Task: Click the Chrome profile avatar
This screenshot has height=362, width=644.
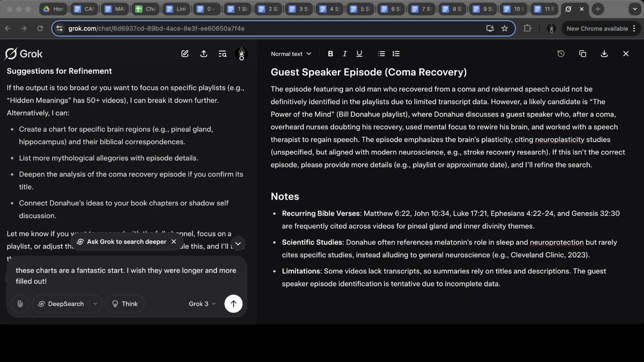Action: click(551, 29)
